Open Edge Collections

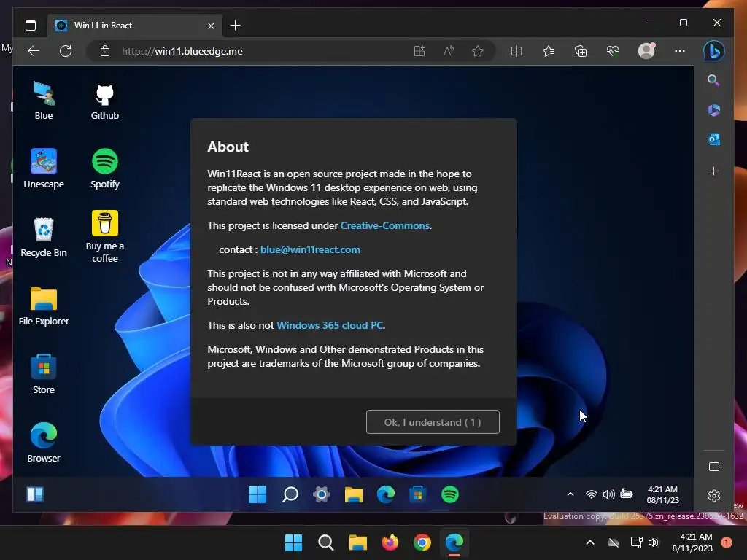click(x=581, y=51)
